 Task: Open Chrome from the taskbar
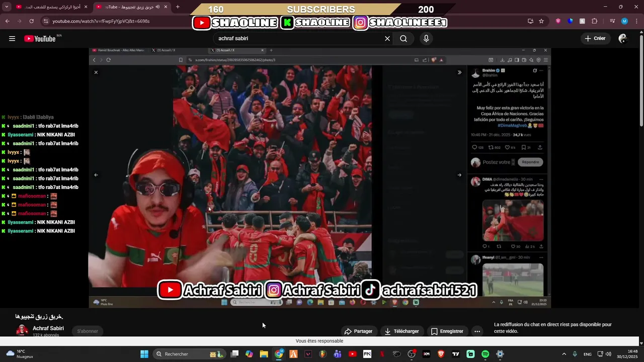click(279, 354)
